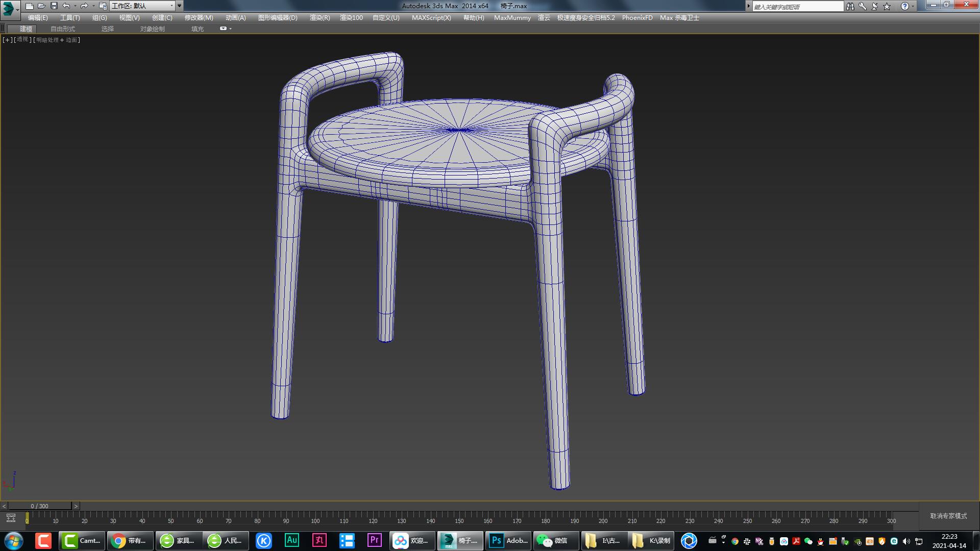Expand the redo history dropdown arrow
The width and height of the screenshot is (980, 551).
93,6
